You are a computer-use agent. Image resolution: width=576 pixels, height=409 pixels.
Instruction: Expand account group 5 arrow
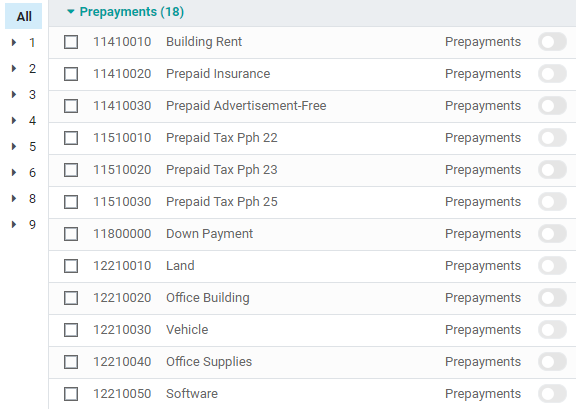coord(14,147)
